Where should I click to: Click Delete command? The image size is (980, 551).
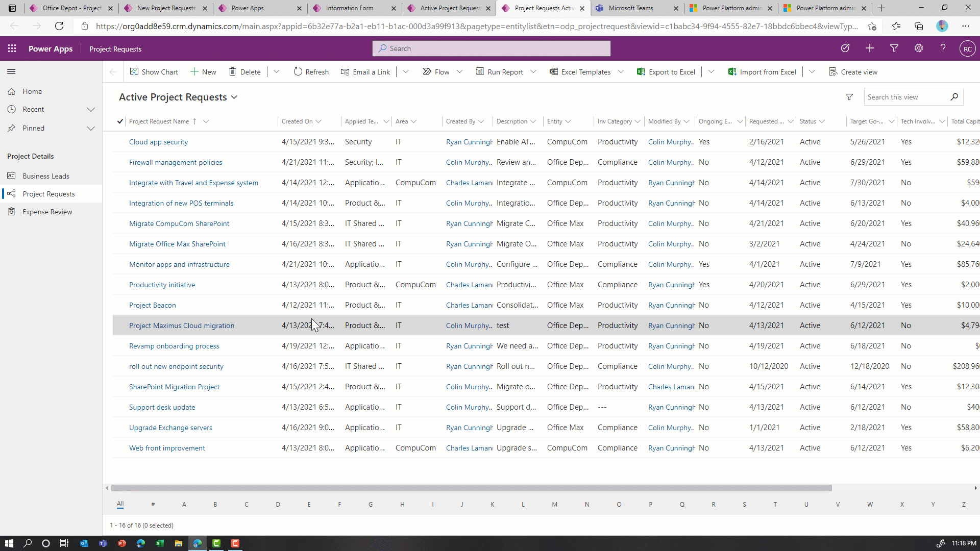pos(244,72)
